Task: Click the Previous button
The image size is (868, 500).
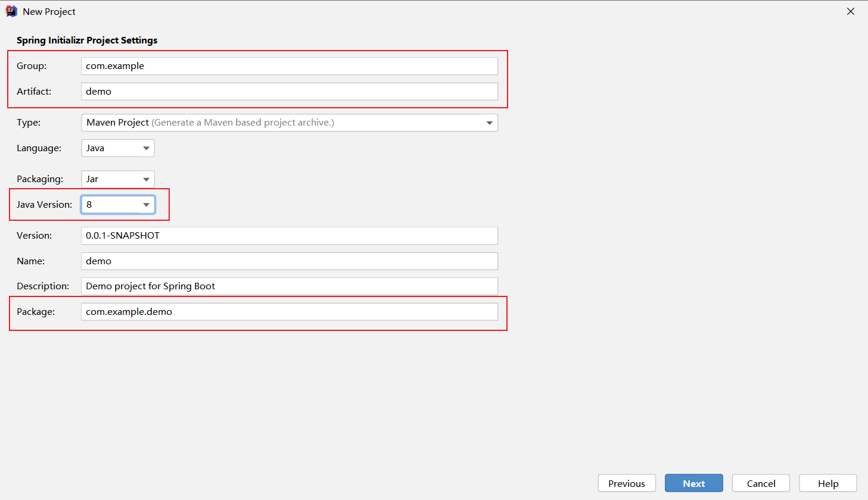Action: tap(627, 483)
